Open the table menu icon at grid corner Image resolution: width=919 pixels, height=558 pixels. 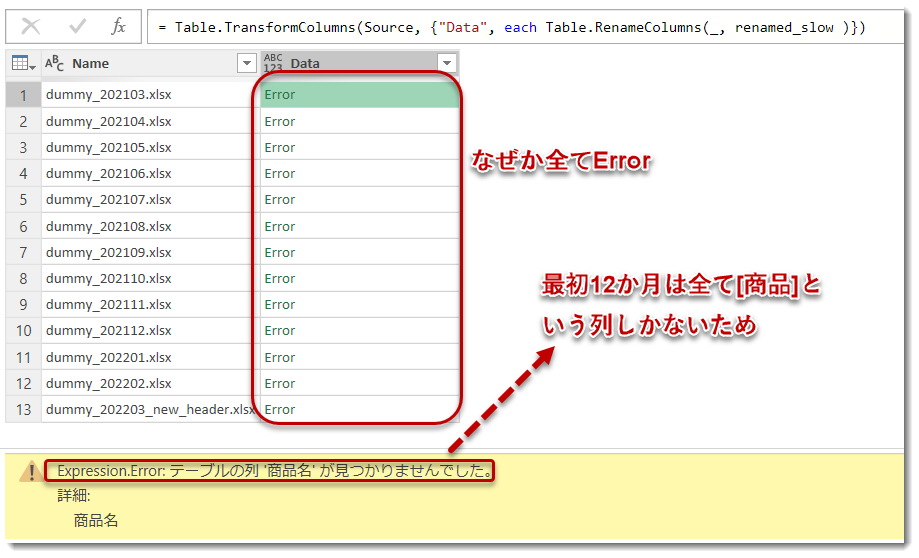(23, 63)
